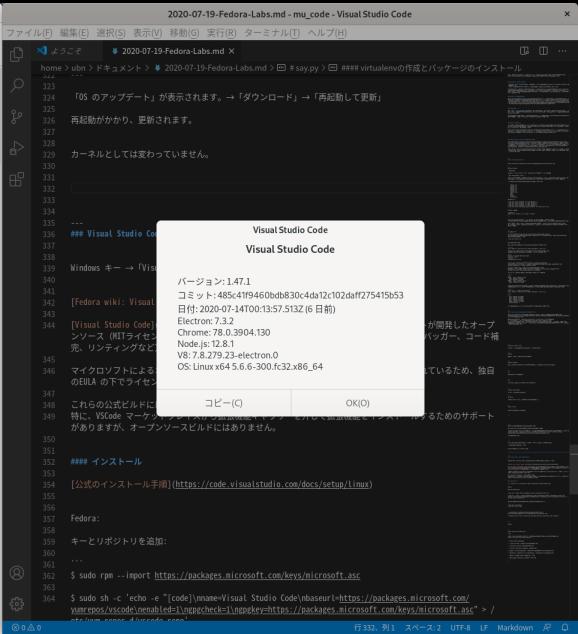578x634 pixels.
Task: Click cursor position 行 332, 列 1
Action: [374, 628]
